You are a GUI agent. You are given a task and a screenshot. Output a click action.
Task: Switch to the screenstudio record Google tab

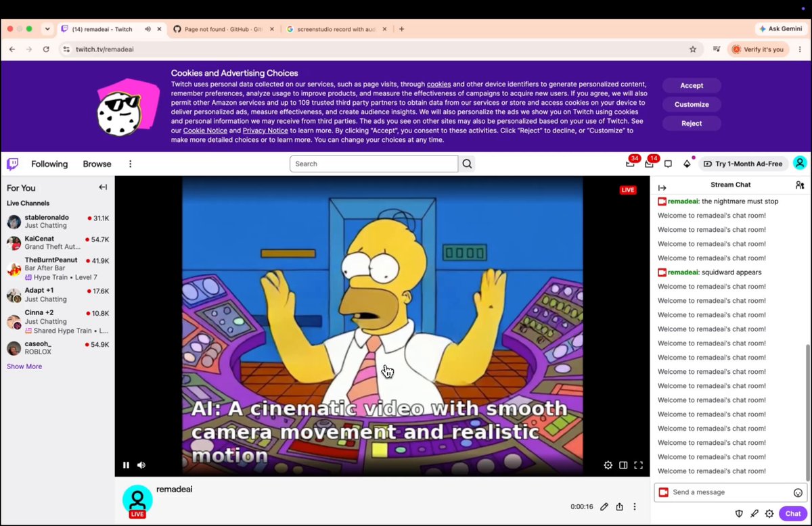(336, 29)
